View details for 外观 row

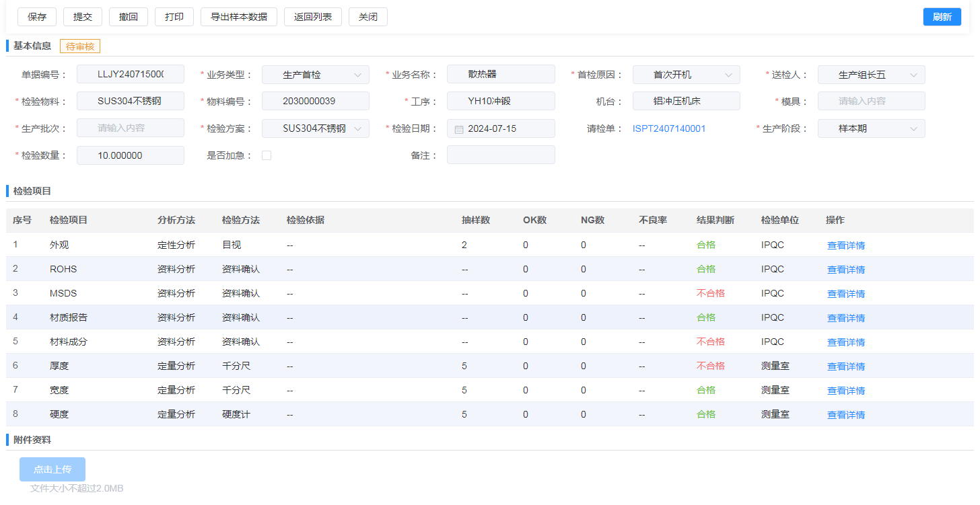pyautogui.click(x=846, y=245)
